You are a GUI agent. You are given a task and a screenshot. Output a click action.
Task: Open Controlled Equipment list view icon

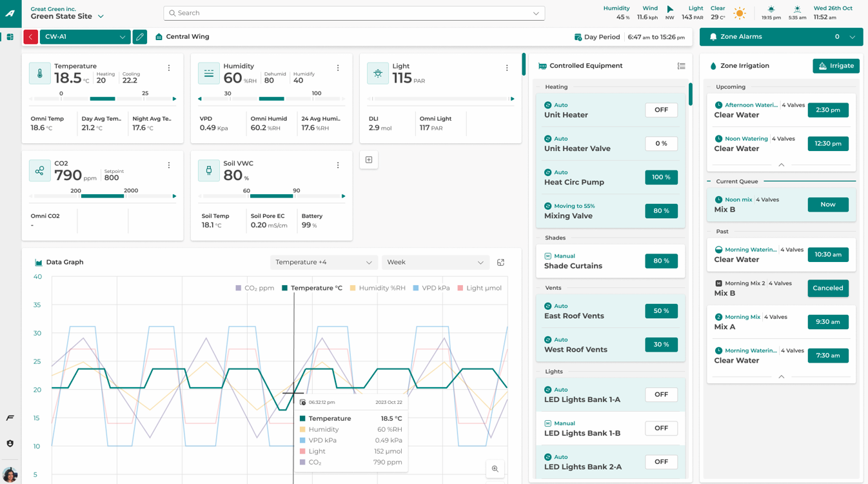tap(681, 66)
